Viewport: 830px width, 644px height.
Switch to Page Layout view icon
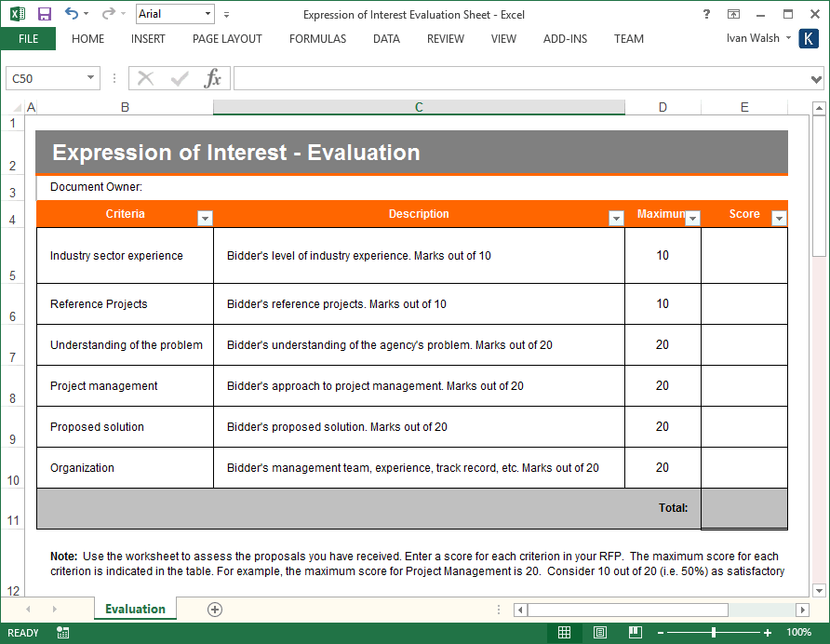click(600, 632)
